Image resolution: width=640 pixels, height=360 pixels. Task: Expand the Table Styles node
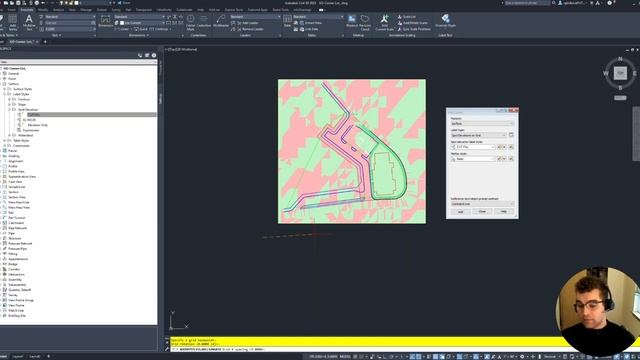(x=4, y=140)
